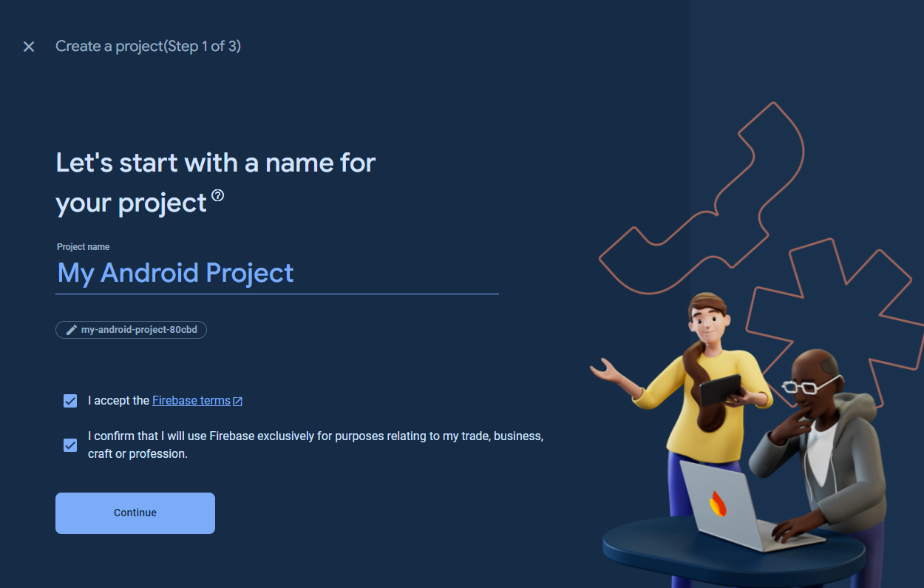Click the "Project name" field label

[x=84, y=247]
